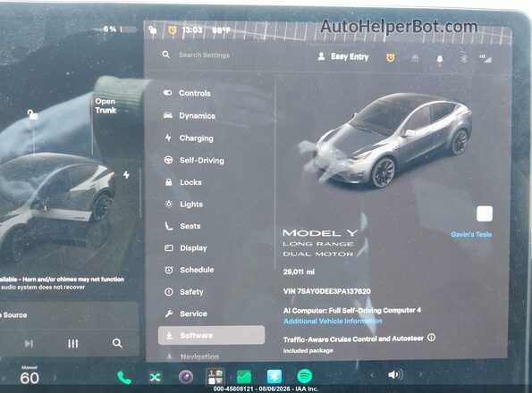Tap the white color swatch above the vehicle name
Viewport: 532px width, 393px height.
coord(485,213)
